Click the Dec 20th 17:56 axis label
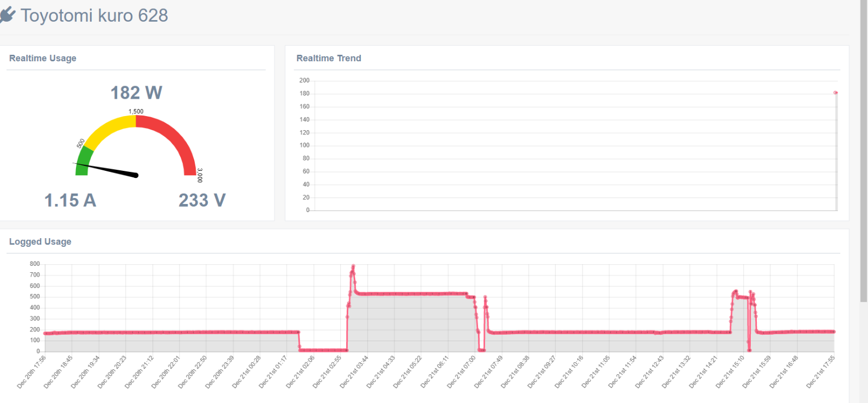 pyautogui.click(x=31, y=372)
